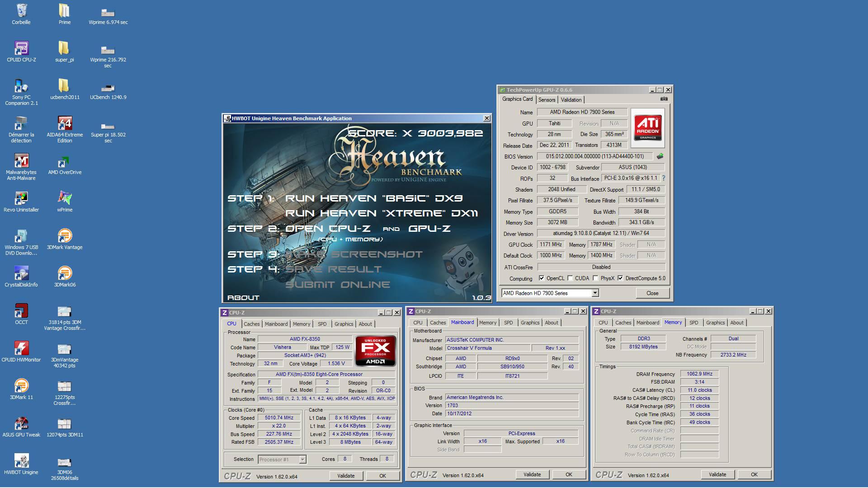Click the AMD FX processor logo
This screenshot has width=868, height=488.
(376, 351)
